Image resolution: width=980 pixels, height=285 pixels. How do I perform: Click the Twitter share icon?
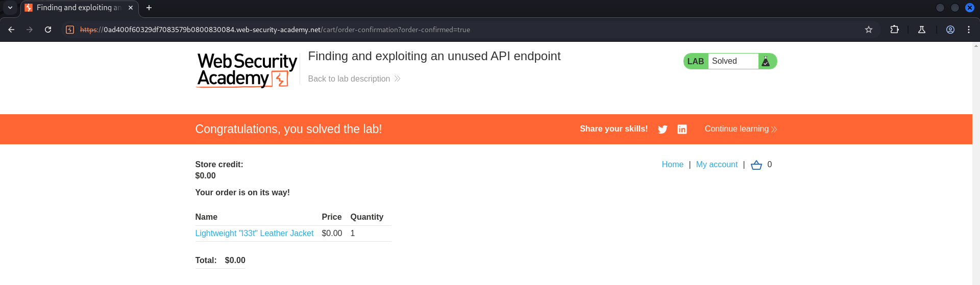pos(663,129)
